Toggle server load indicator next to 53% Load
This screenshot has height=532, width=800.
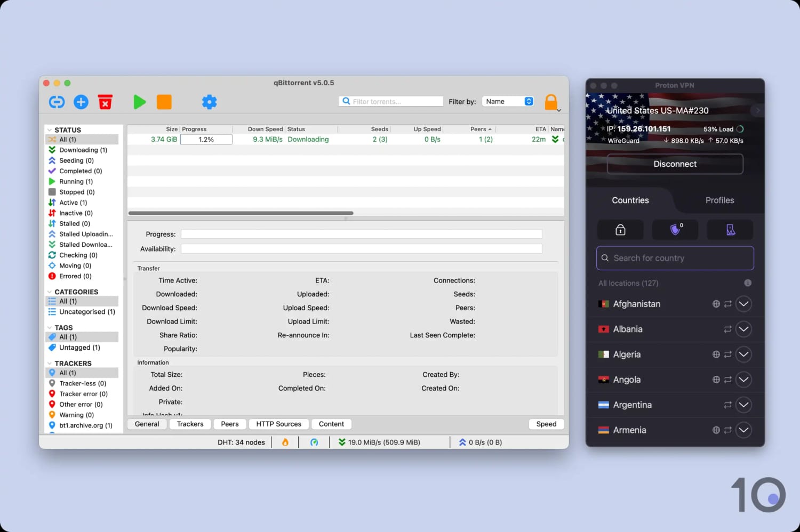point(740,129)
